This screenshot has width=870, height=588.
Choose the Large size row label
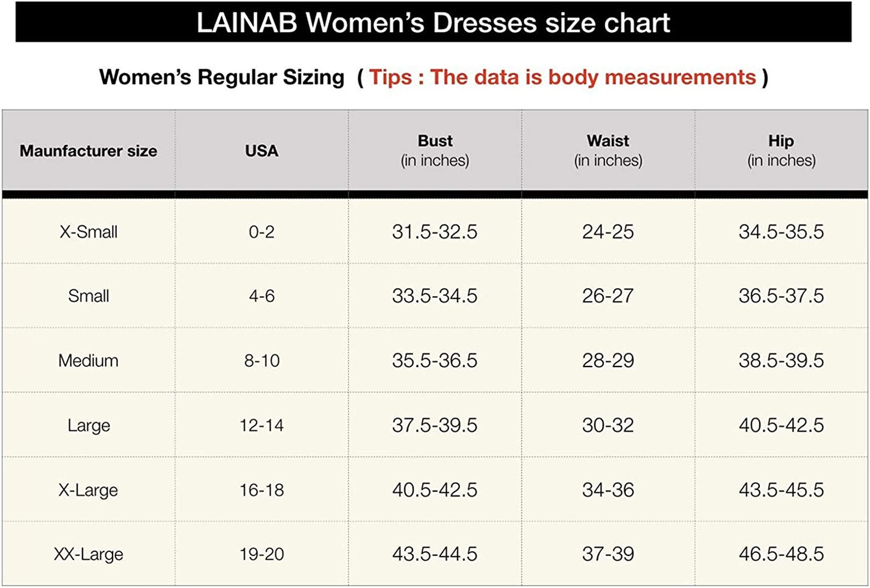point(89,426)
